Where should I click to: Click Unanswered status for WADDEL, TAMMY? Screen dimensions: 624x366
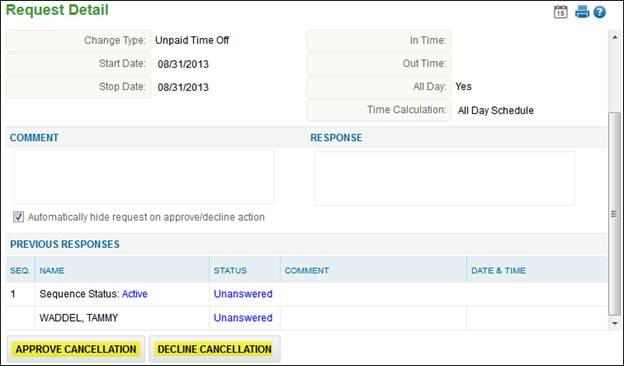(243, 318)
